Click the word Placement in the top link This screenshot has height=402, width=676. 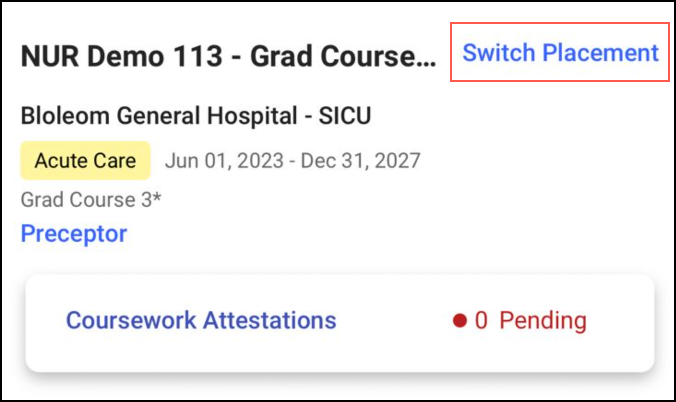(600, 52)
